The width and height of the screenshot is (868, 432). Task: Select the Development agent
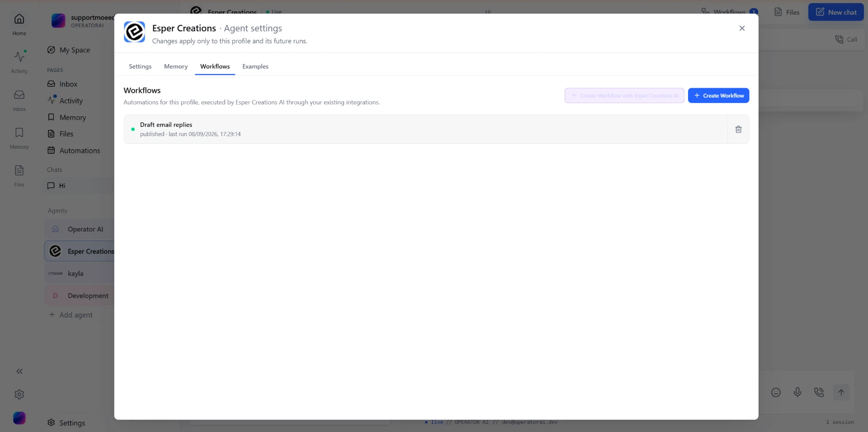coord(79,295)
